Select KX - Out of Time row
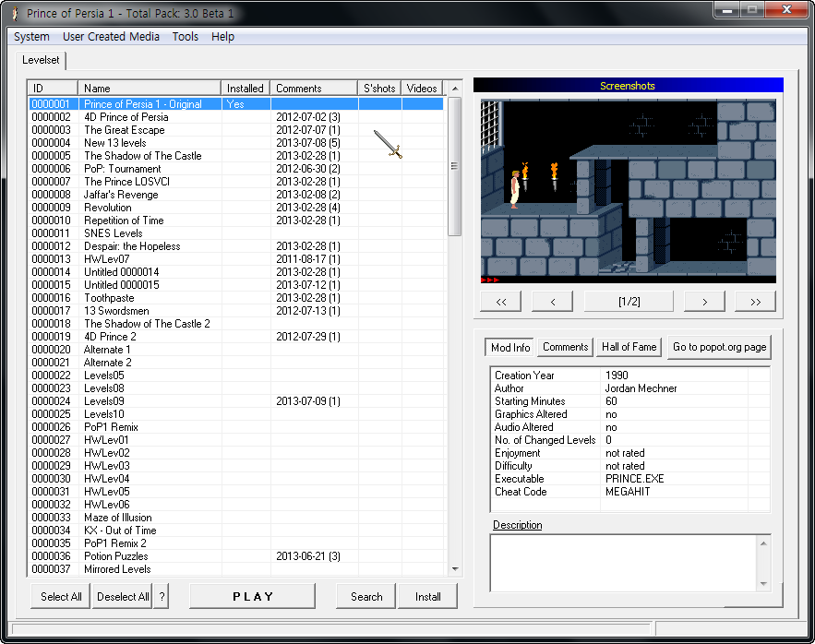Screen dimensions: 815x644 pyautogui.click(x=236, y=531)
